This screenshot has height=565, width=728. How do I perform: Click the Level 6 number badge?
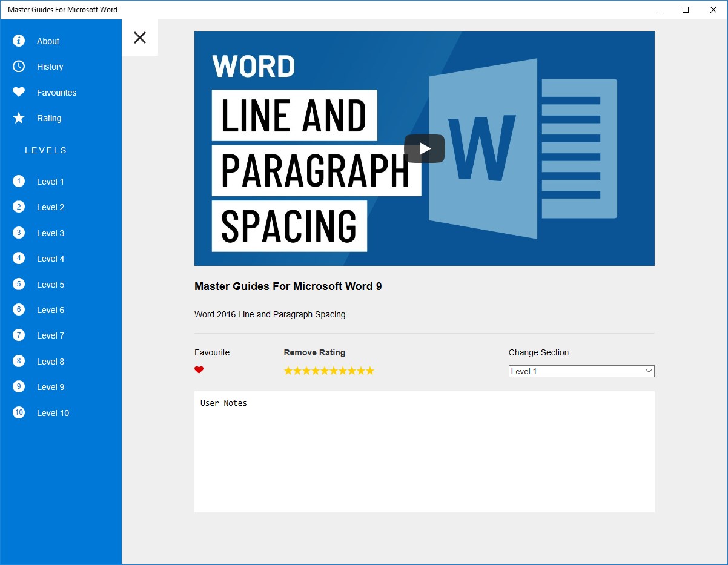point(19,309)
